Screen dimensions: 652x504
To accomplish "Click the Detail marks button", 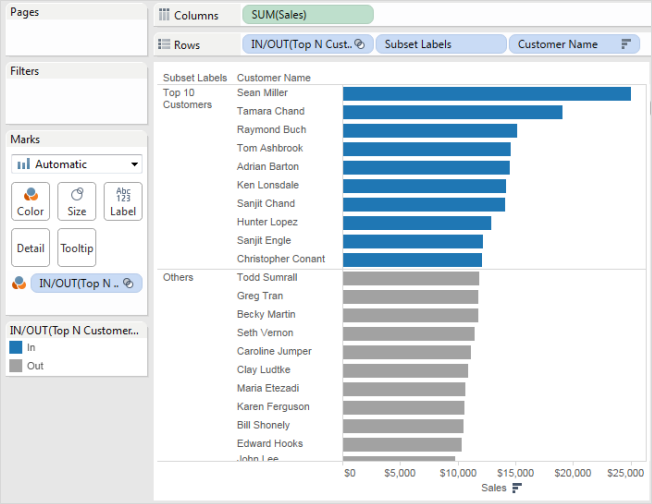I will [x=30, y=247].
